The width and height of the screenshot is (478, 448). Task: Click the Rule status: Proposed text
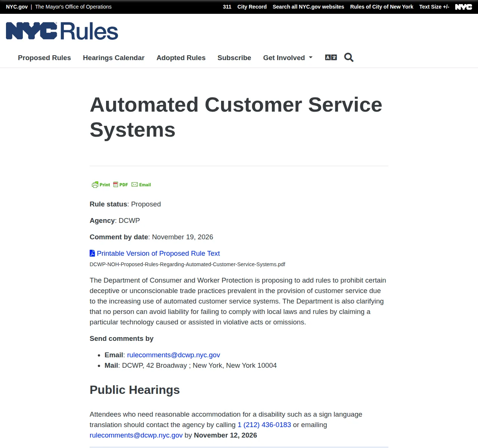[x=125, y=204]
